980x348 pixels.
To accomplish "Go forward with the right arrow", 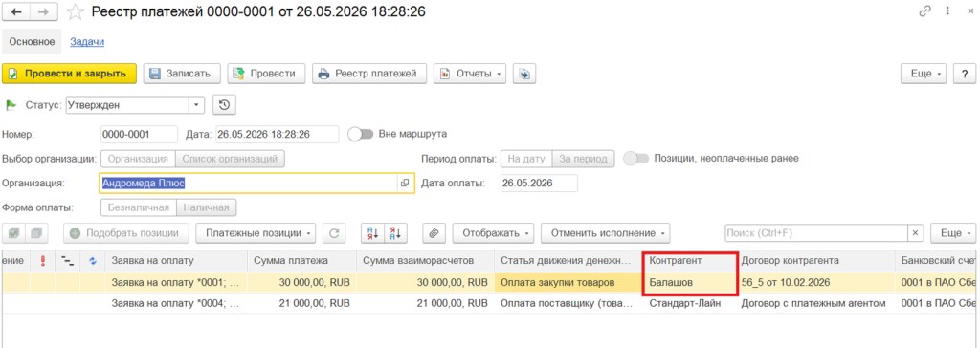I will [44, 11].
